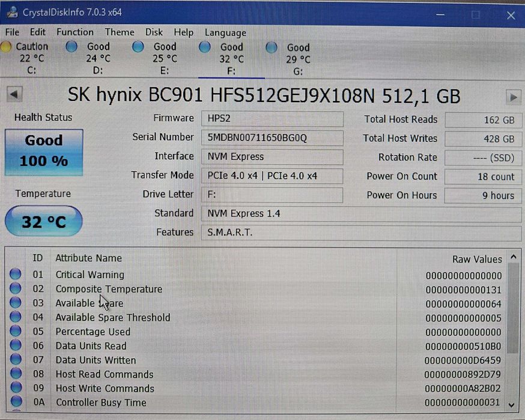This screenshot has width=525, height=420.
Task: Open the File menu
Action: tap(12, 32)
